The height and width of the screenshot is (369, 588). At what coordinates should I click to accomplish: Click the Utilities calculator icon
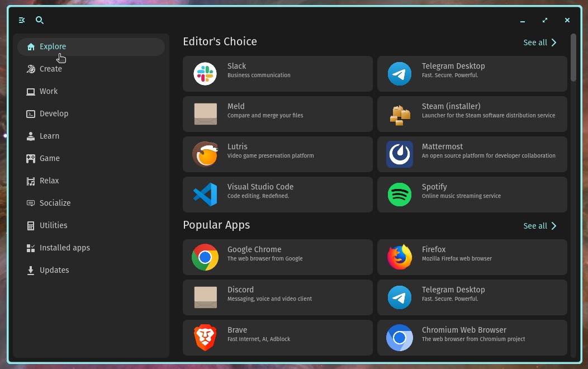31,226
